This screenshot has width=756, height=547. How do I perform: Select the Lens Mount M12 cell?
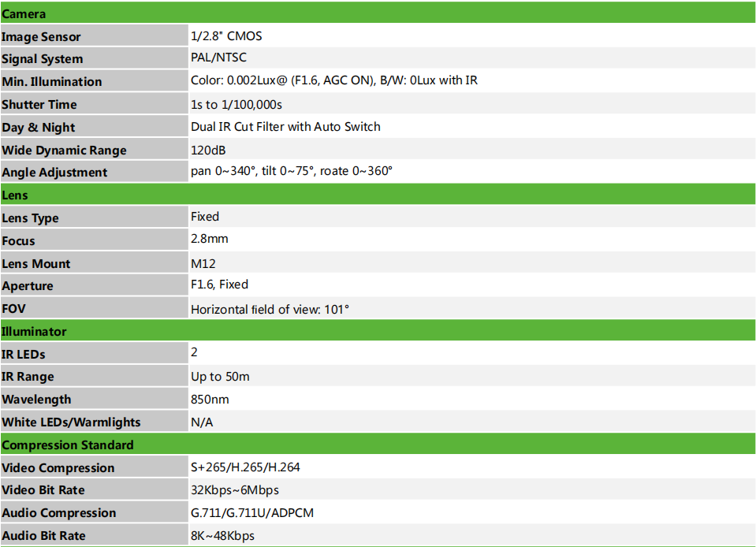472,263
